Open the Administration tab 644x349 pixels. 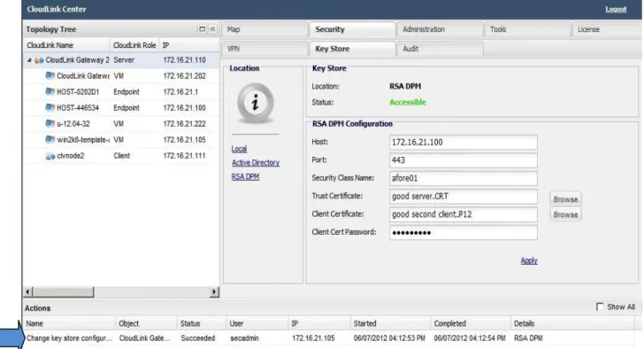click(x=441, y=29)
